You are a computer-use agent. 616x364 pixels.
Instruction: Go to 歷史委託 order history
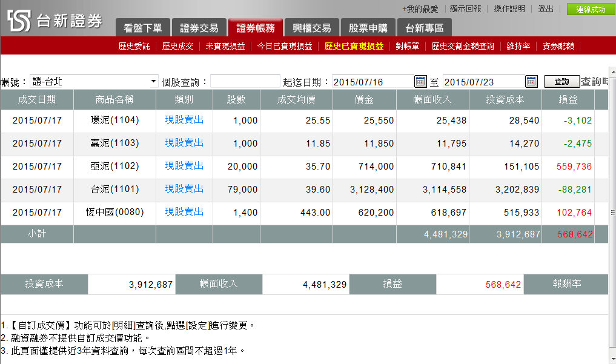click(x=134, y=46)
